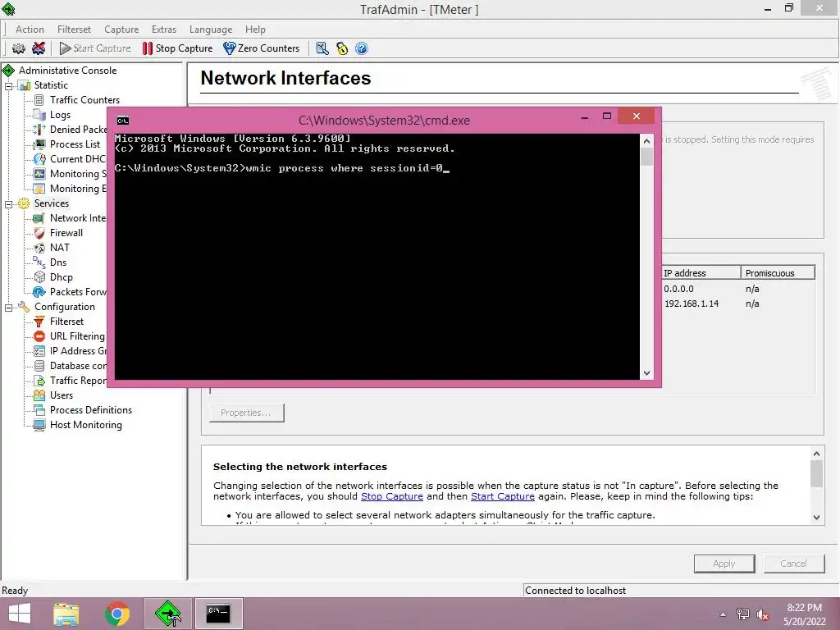Open the Windows Start button

20,614
